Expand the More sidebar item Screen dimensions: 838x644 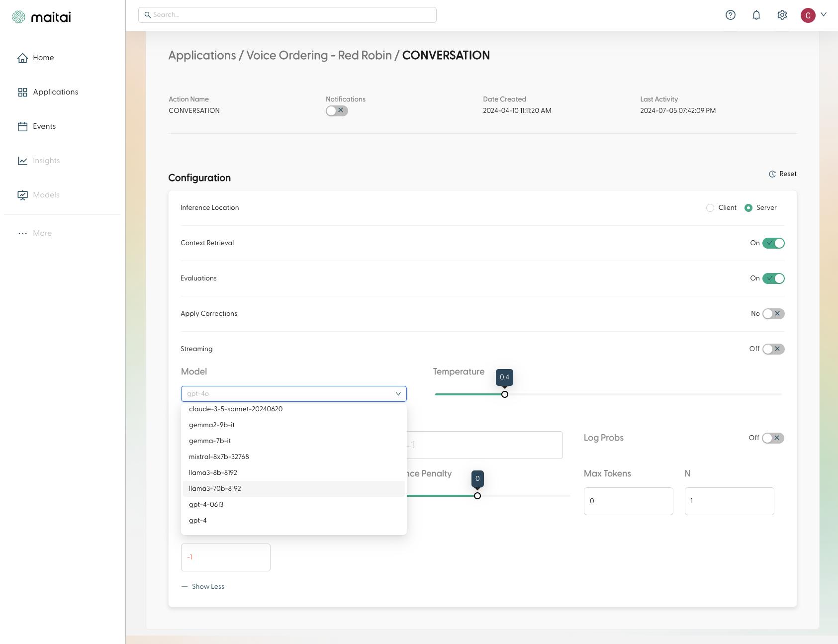[42, 233]
